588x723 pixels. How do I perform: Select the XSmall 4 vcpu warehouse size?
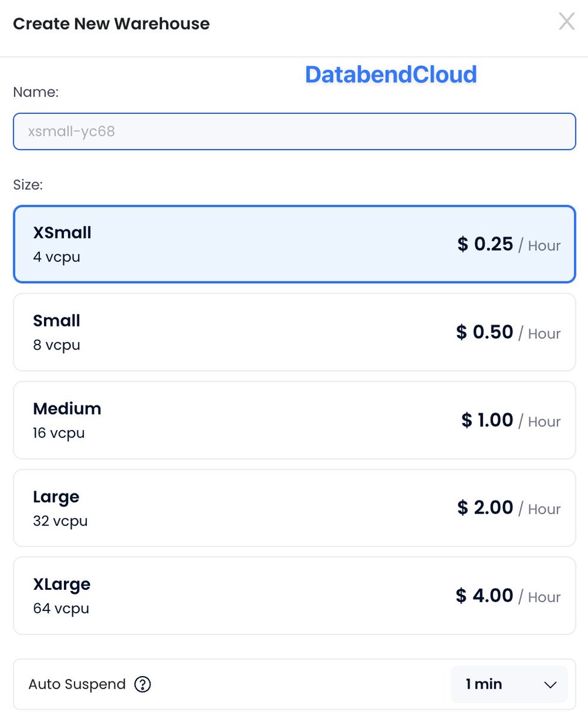pos(294,244)
